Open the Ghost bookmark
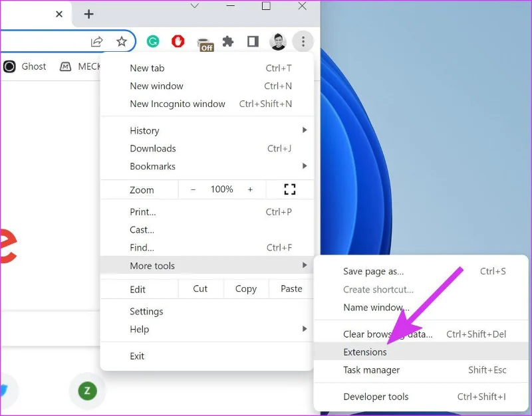This screenshot has height=416, width=532. click(25, 66)
